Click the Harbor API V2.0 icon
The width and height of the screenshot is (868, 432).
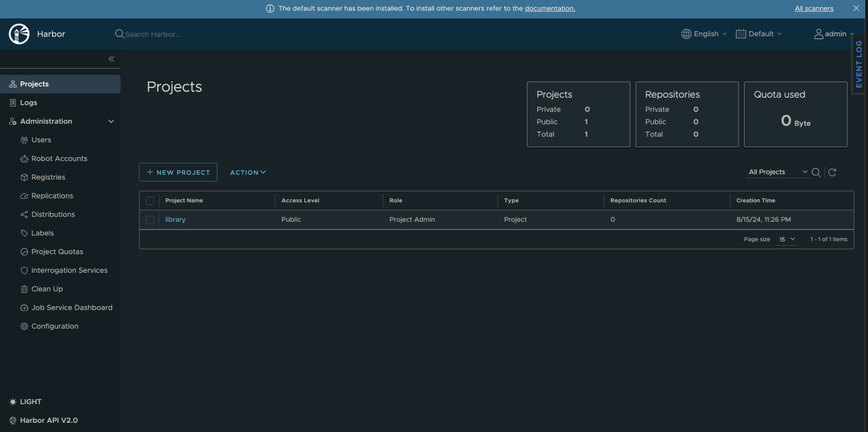13,421
